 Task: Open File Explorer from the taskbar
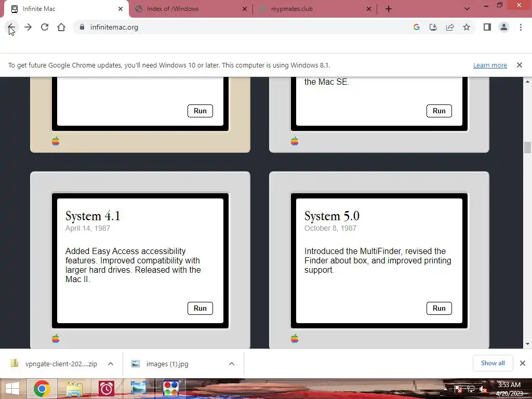click(74, 389)
